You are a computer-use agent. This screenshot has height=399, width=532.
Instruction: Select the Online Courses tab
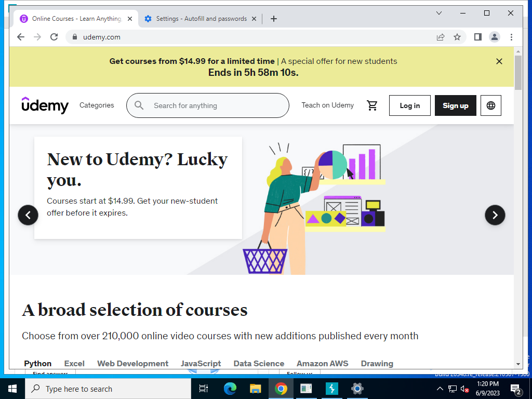[x=76, y=19]
